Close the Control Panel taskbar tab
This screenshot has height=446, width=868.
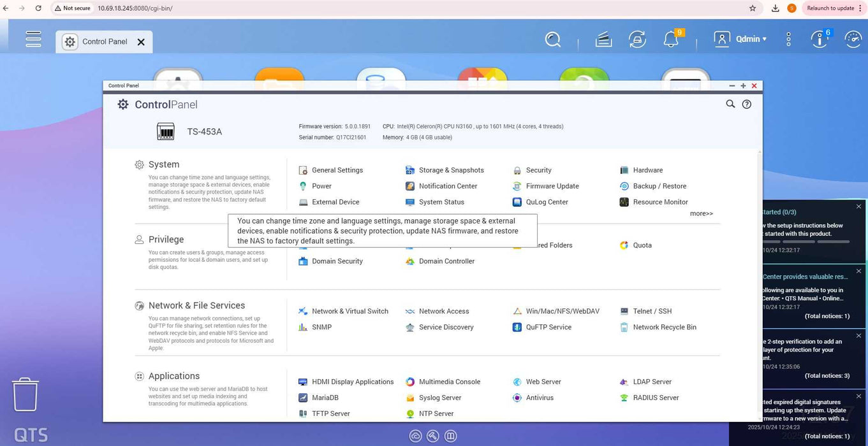141,42
